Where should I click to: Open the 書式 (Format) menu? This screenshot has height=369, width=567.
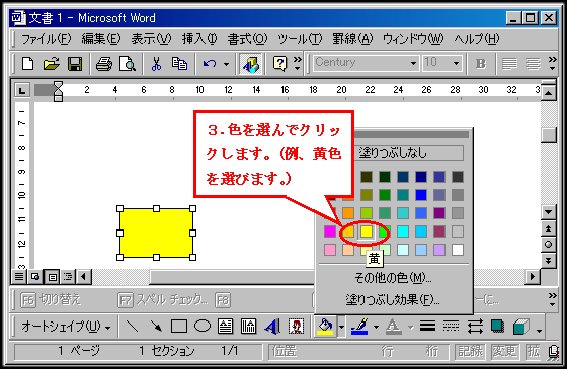pos(247,39)
